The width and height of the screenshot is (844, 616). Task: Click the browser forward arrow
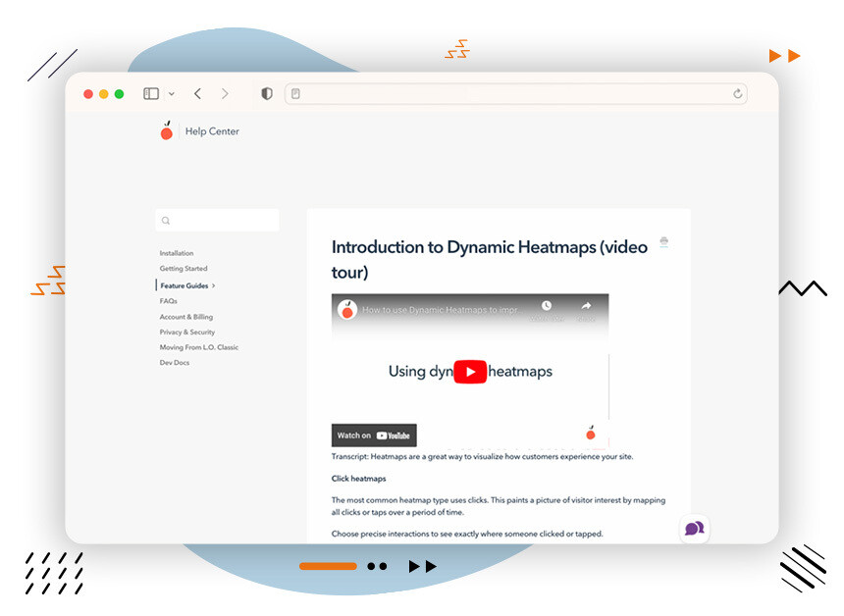click(225, 93)
